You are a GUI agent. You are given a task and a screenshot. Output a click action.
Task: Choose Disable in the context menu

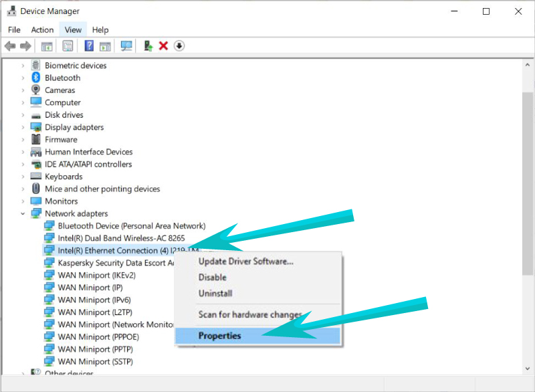(212, 277)
